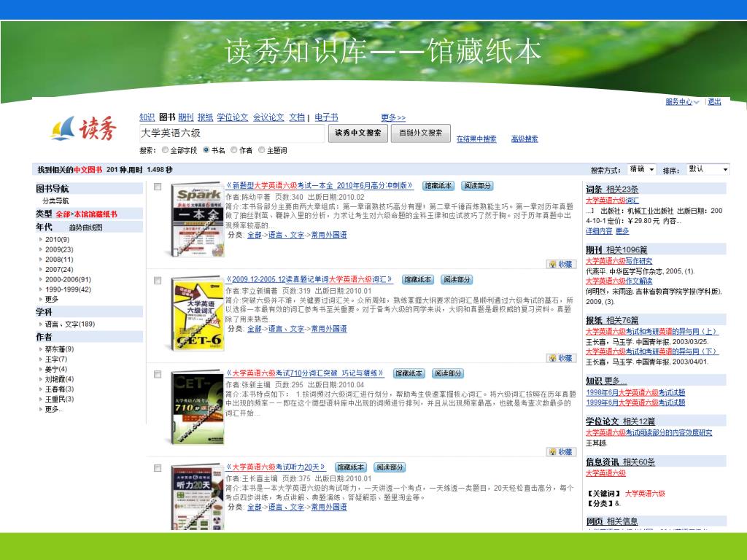Click 馆藏纸本 badge for 读真题记单词 book

coord(418,279)
